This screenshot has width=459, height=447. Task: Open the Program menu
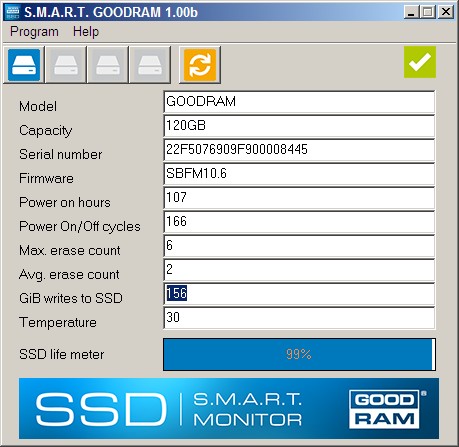34,32
